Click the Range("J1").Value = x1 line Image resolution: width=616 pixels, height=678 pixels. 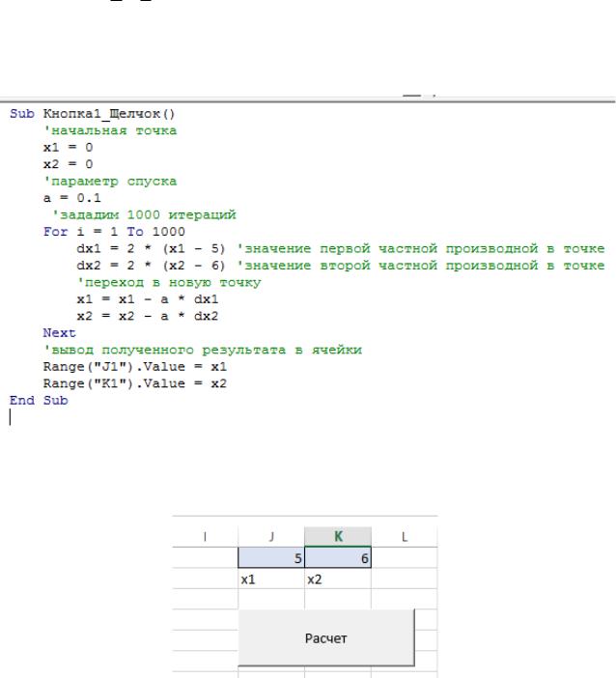click(x=135, y=367)
